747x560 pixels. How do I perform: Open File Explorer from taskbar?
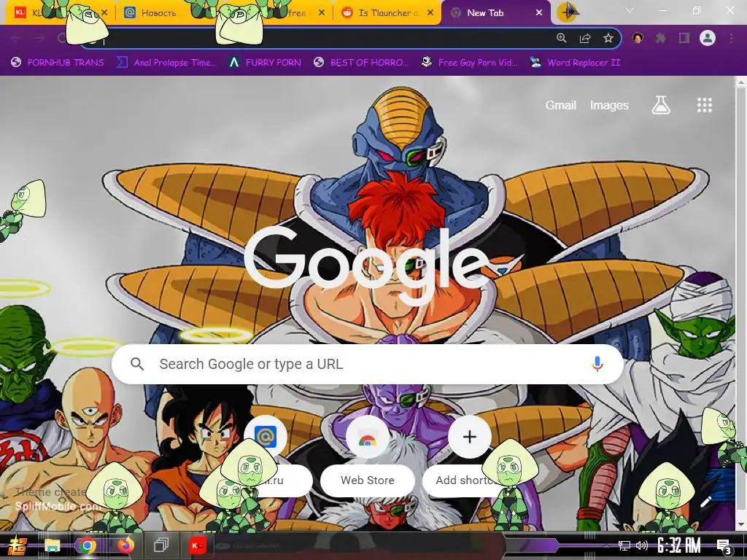[53, 545]
